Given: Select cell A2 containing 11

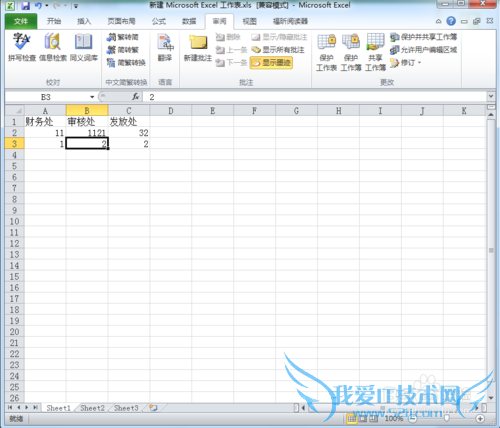Looking at the screenshot, I should pyautogui.click(x=45, y=133).
